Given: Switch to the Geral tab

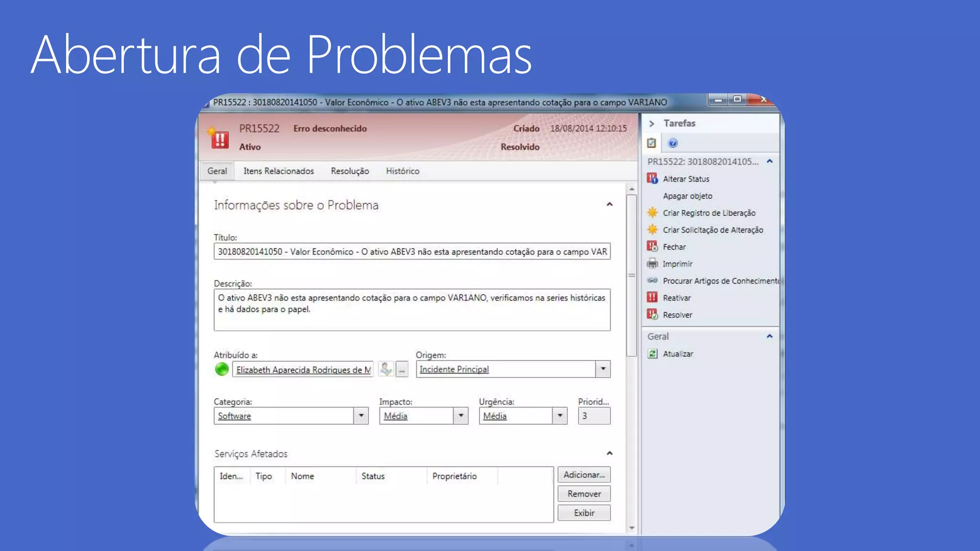Looking at the screenshot, I should pyautogui.click(x=217, y=171).
